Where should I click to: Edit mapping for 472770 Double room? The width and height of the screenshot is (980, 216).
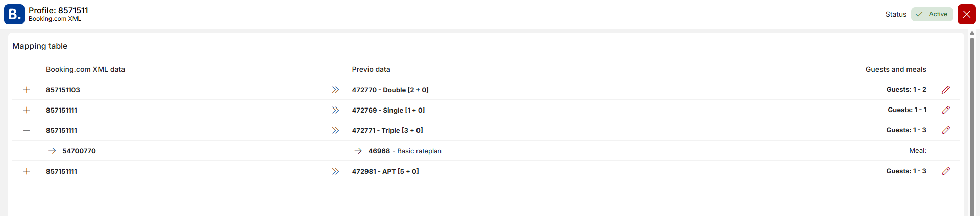[x=945, y=90]
